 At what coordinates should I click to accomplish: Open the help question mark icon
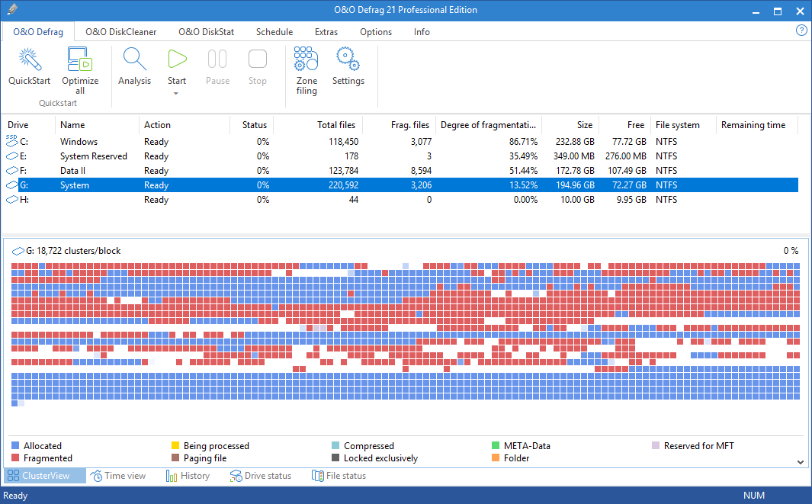(801, 30)
